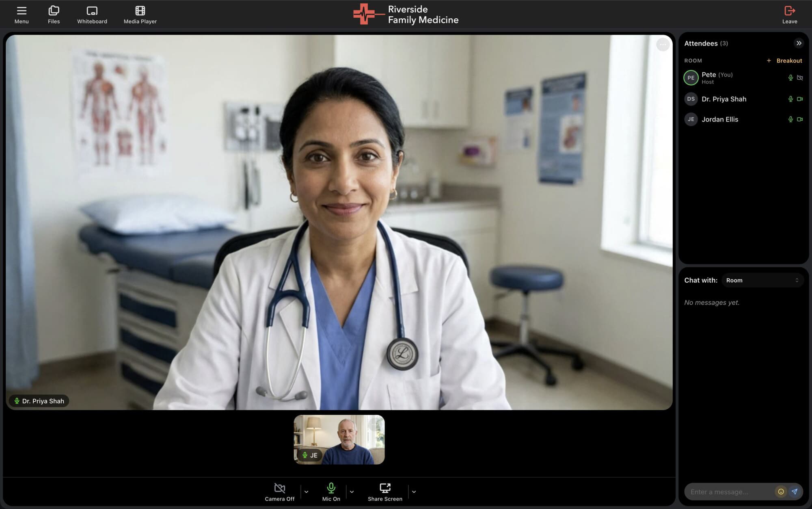
Task: Select Dr. Priya Shah attendee name
Action: click(x=724, y=99)
